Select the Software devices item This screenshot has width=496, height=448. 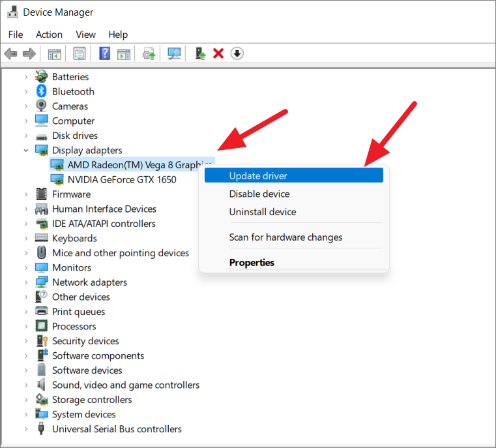tap(87, 370)
